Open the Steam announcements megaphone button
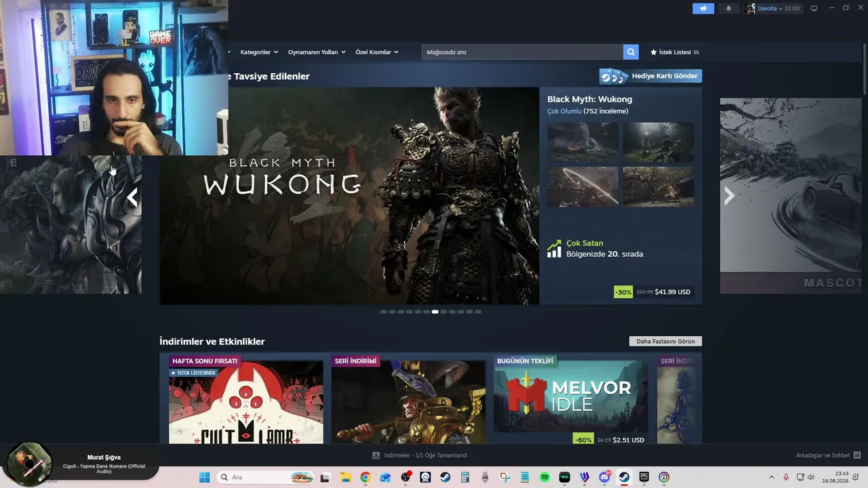Image resolution: width=868 pixels, height=488 pixels. 703,8
